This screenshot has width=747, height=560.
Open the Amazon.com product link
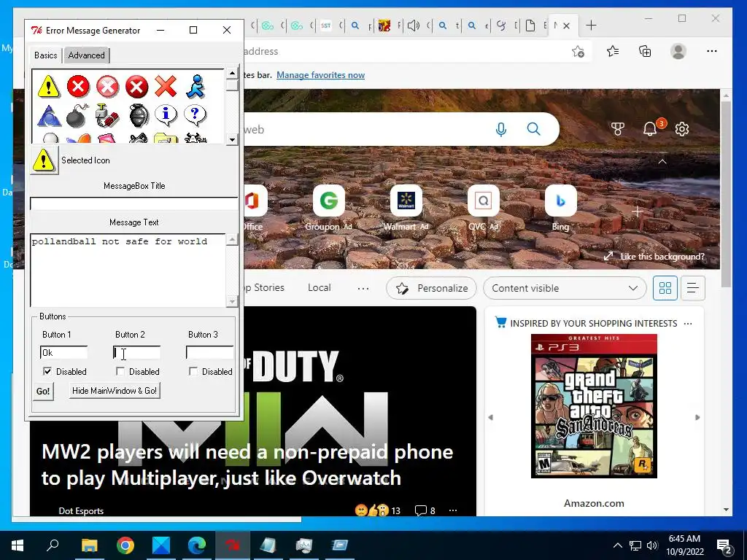(594, 503)
